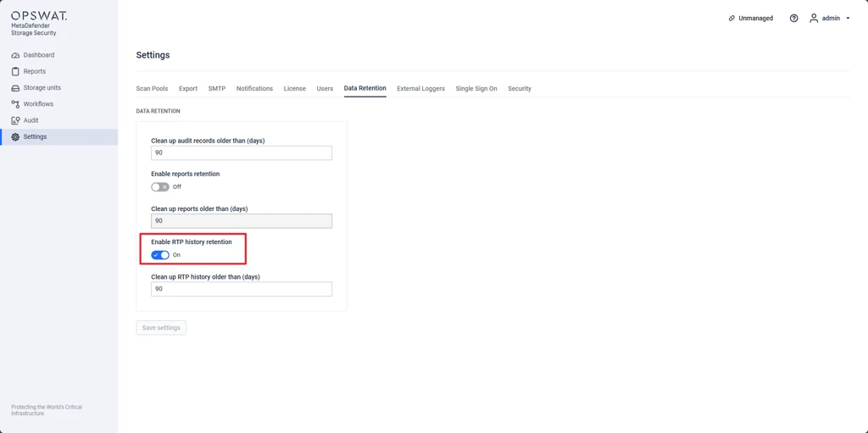The height and width of the screenshot is (433, 868).
Task: Go to Single Sign On tab
Action: tap(476, 89)
